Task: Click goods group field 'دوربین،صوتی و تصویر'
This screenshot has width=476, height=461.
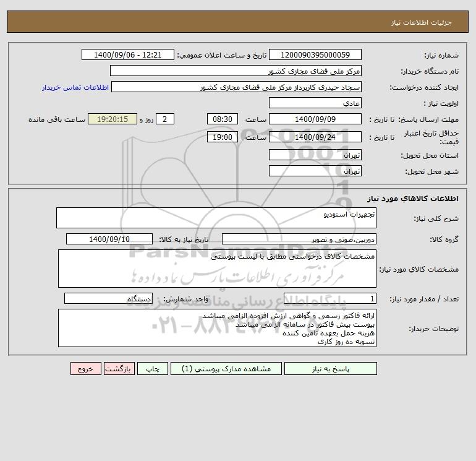Action: [x=299, y=239]
